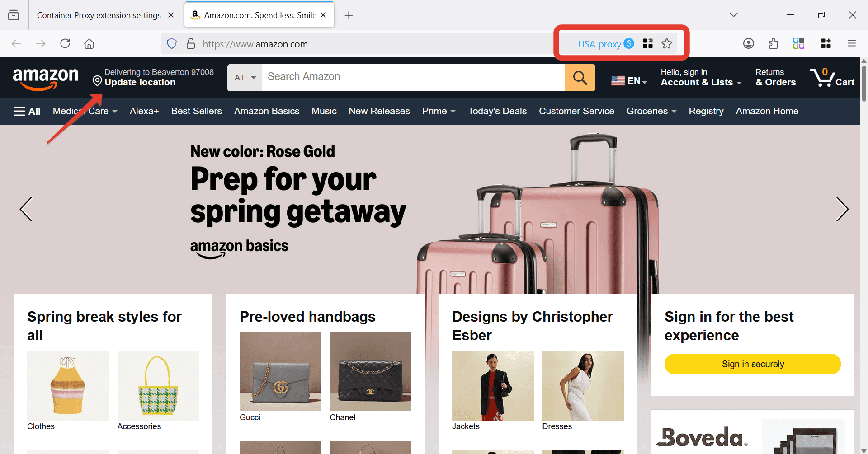
Task: Open the Firefox extensions puzzle icon
Action: click(x=774, y=44)
